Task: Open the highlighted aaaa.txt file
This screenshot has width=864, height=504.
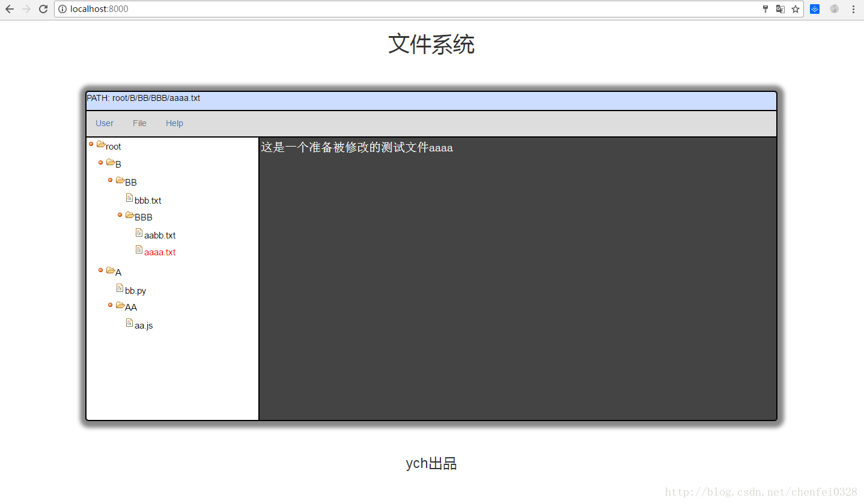Action: pos(160,252)
